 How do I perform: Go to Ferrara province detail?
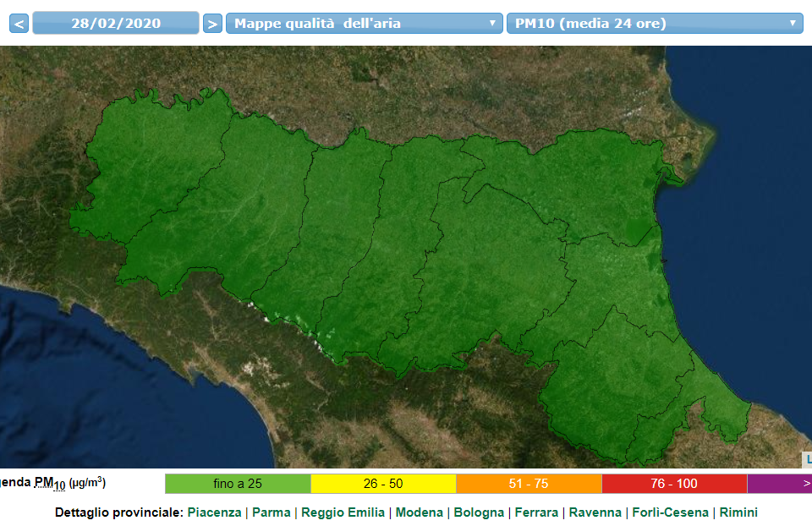pyautogui.click(x=536, y=512)
